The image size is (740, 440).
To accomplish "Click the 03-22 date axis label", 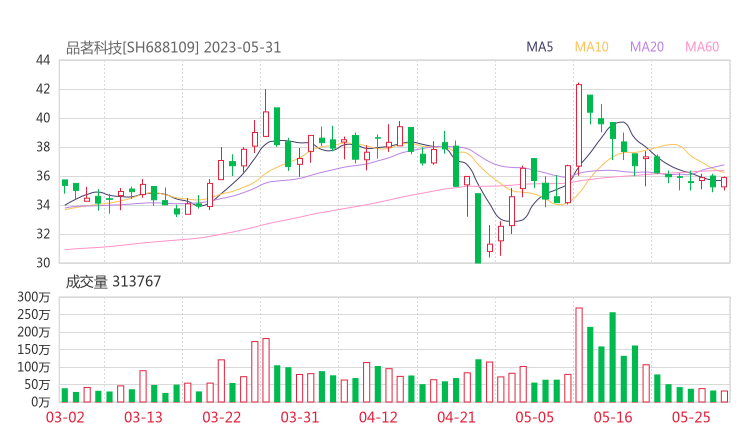I will click(x=222, y=417).
